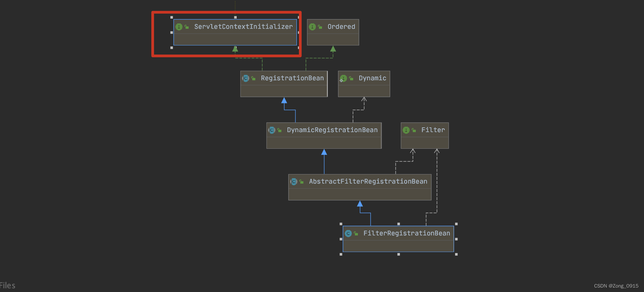Click the interface icon beside Ordered
Screen dimensions: 644x292
(x=313, y=27)
